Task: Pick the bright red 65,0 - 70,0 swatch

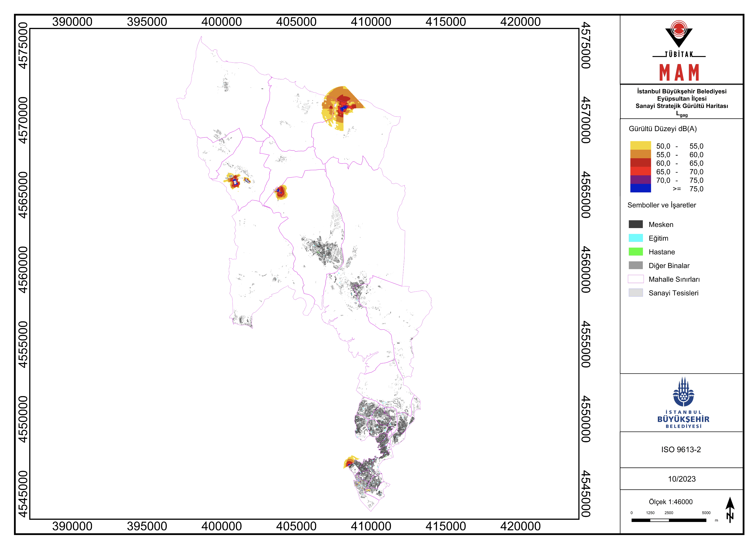Action: pos(640,171)
